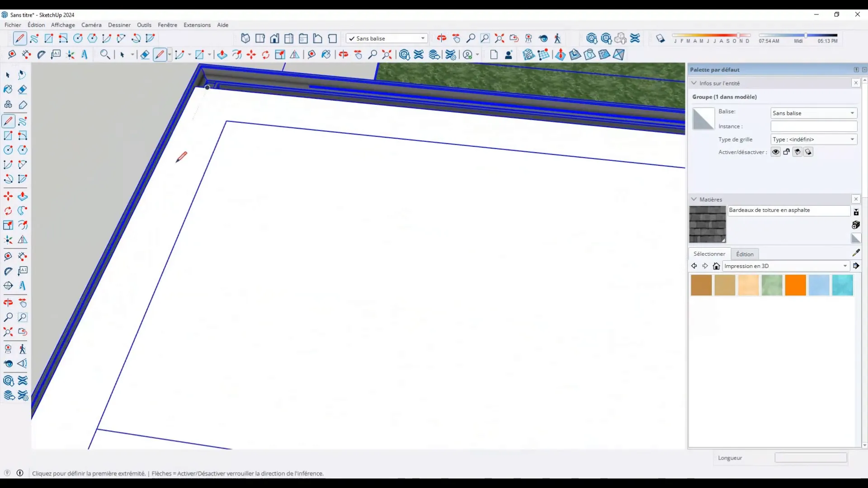Toggle cast shadows icon in entity info

click(808, 152)
